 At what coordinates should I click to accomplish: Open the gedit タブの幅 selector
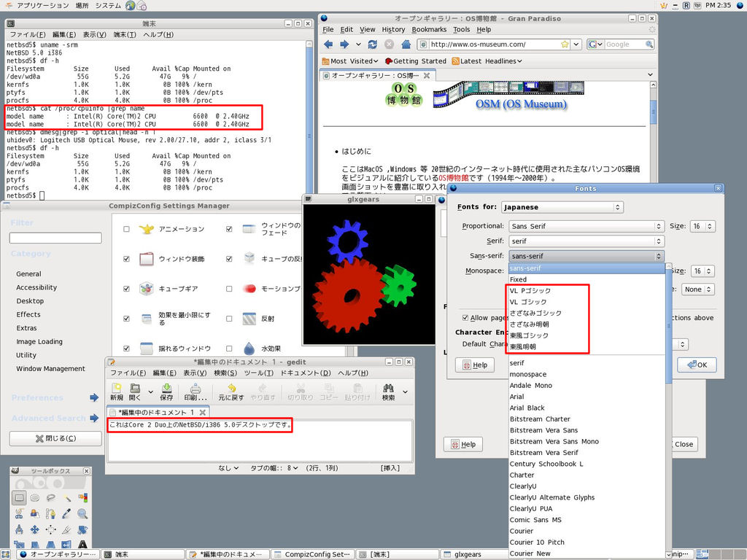[x=274, y=468]
